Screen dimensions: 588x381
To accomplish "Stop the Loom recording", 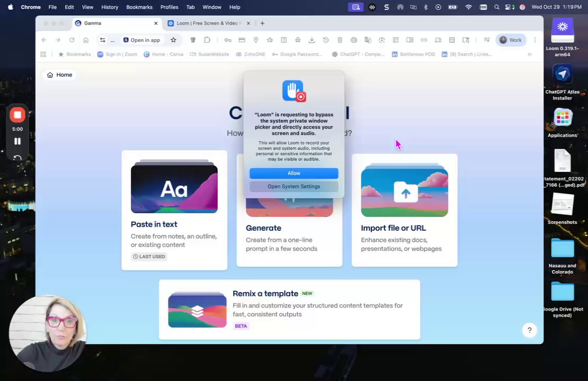I will click(x=17, y=115).
